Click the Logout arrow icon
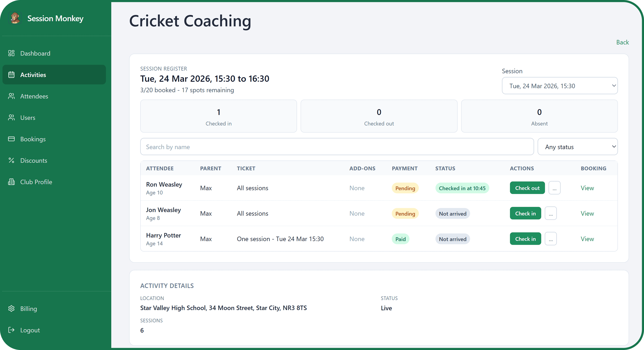The width and height of the screenshot is (644, 350). click(x=12, y=330)
